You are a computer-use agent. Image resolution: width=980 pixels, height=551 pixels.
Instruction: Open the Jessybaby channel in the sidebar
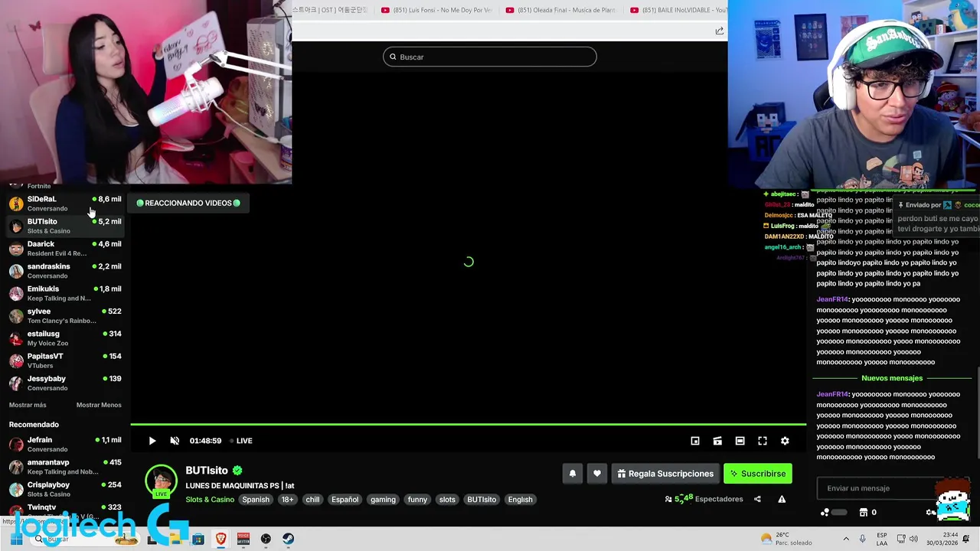coord(65,383)
